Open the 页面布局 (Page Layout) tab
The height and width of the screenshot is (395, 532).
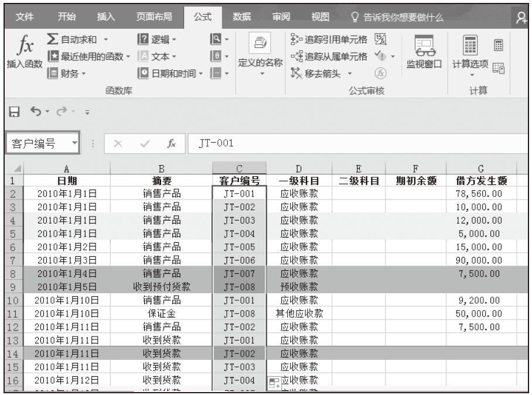pos(154,11)
